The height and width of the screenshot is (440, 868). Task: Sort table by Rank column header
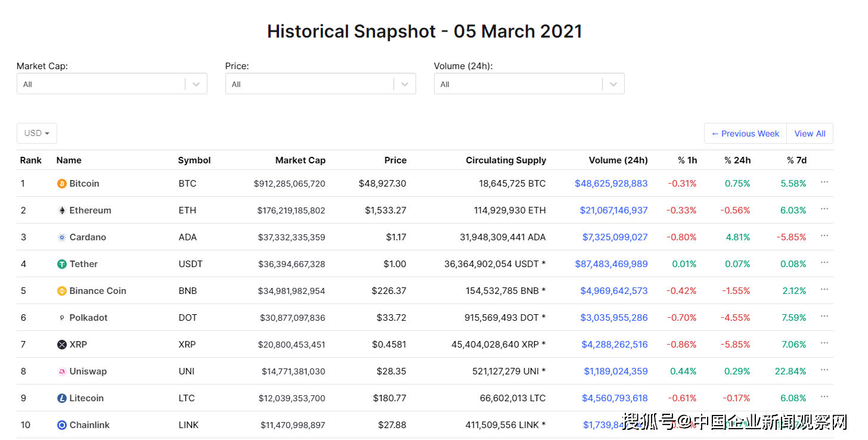coord(31,160)
